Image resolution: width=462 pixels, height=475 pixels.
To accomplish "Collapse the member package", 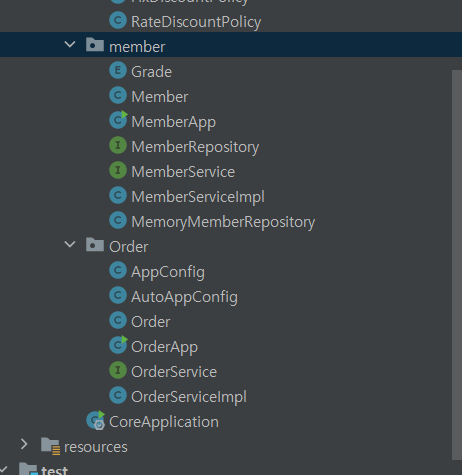I will click(x=70, y=44).
